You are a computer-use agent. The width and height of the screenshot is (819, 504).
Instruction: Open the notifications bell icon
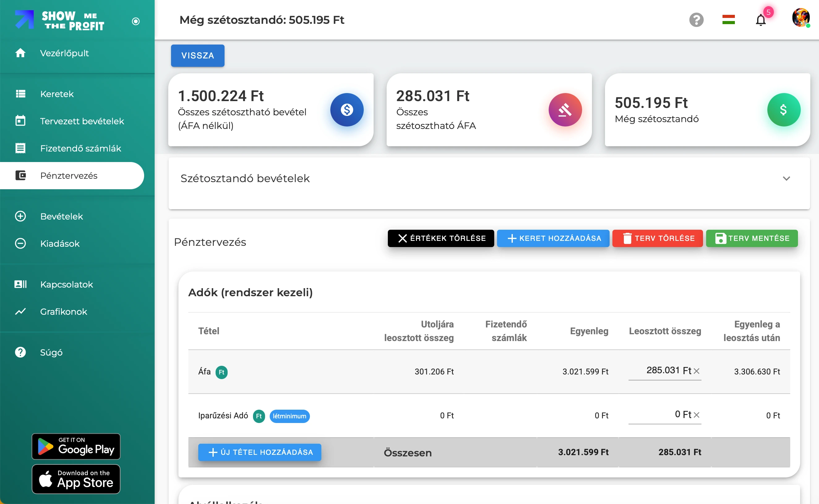click(760, 20)
